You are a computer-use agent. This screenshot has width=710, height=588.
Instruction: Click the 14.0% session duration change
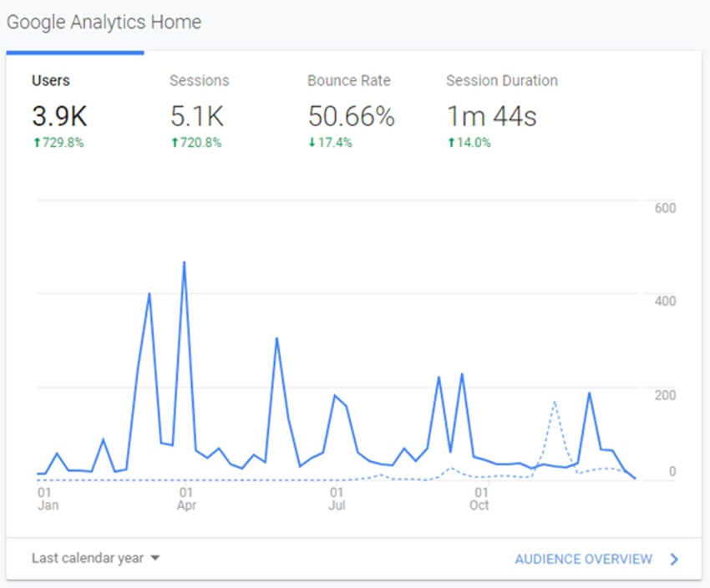[469, 143]
